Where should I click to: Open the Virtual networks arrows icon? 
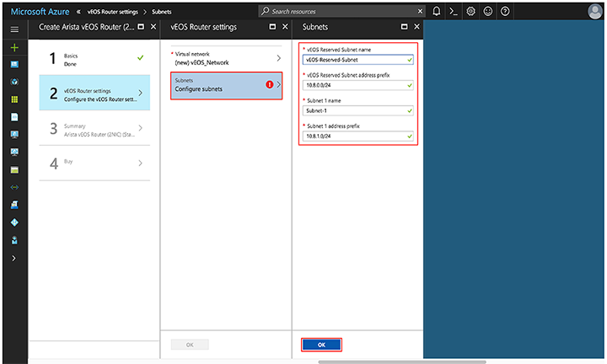click(14, 187)
